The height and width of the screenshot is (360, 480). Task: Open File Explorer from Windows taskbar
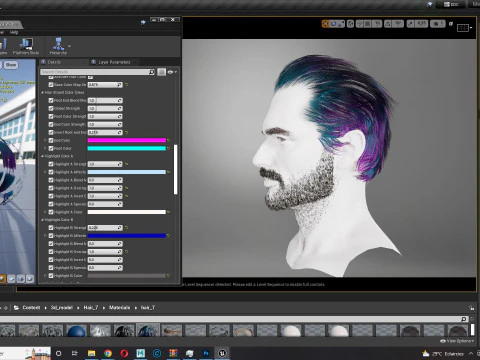point(91,353)
